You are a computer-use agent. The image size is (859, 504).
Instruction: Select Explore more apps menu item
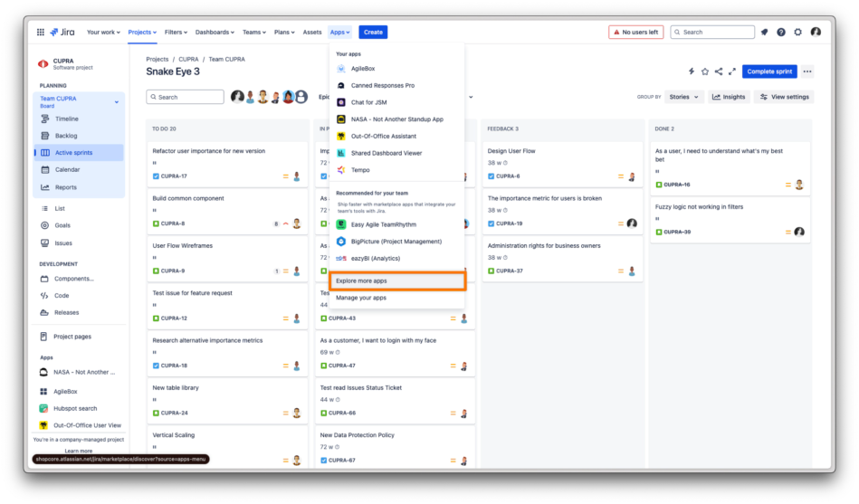(361, 281)
